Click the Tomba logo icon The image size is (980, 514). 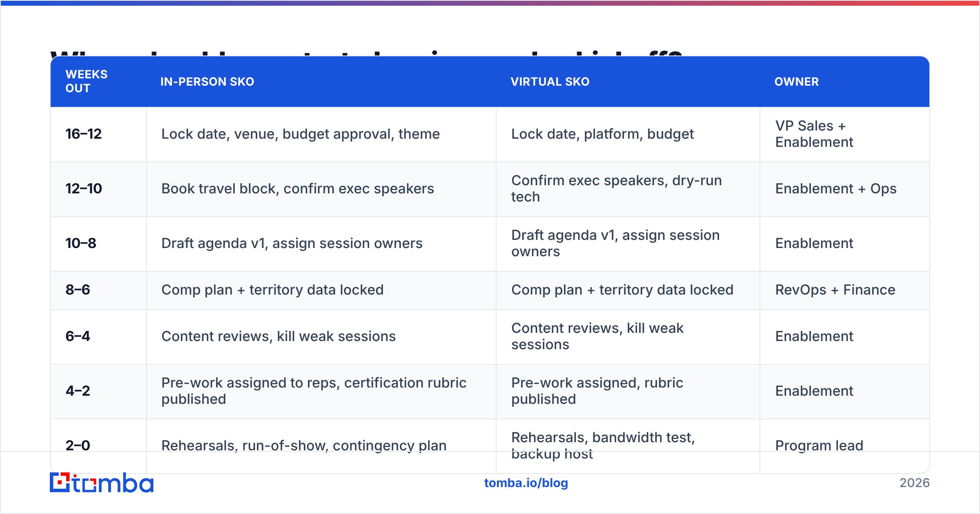pos(60,483)
